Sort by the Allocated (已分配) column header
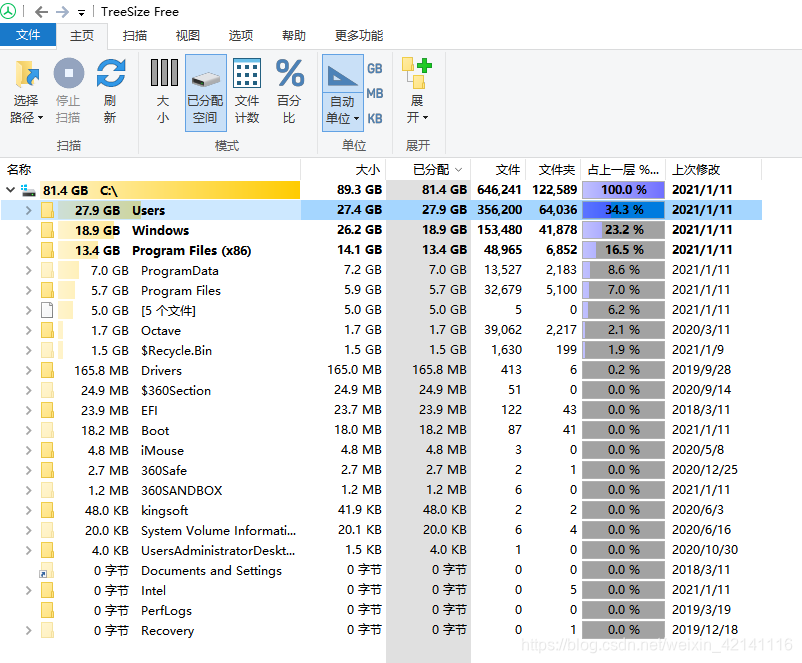 429,169
